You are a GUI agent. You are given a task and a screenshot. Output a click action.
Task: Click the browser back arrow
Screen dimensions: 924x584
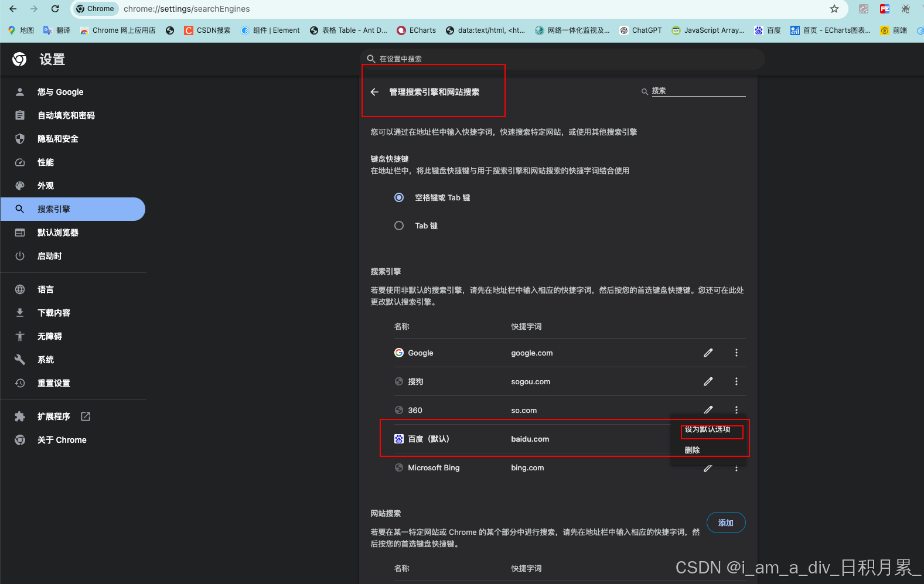pos(13,9)
